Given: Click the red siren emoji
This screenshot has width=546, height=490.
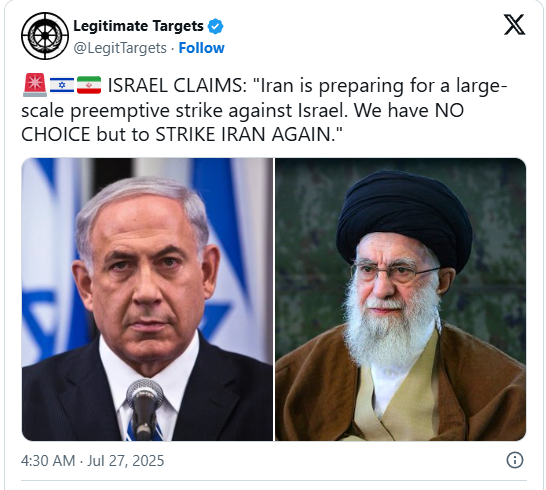Looking at the screenshot, I should [x=34, y=85].
